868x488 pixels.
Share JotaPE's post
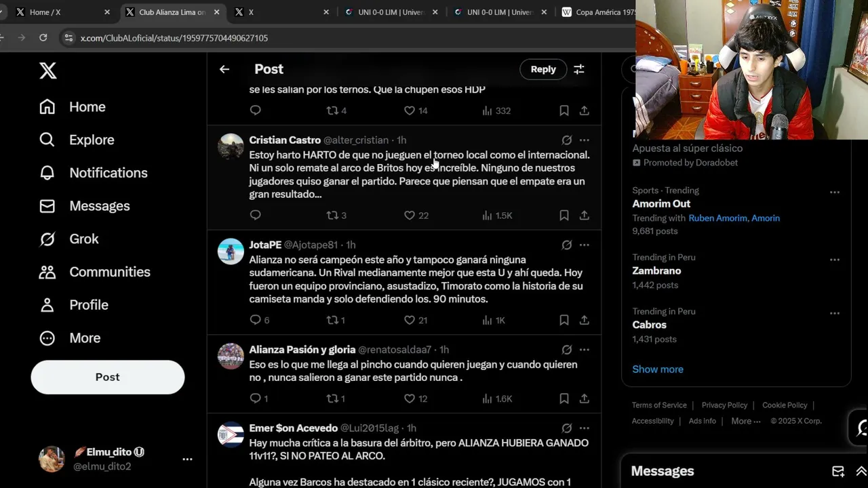[x=584, y=320]
